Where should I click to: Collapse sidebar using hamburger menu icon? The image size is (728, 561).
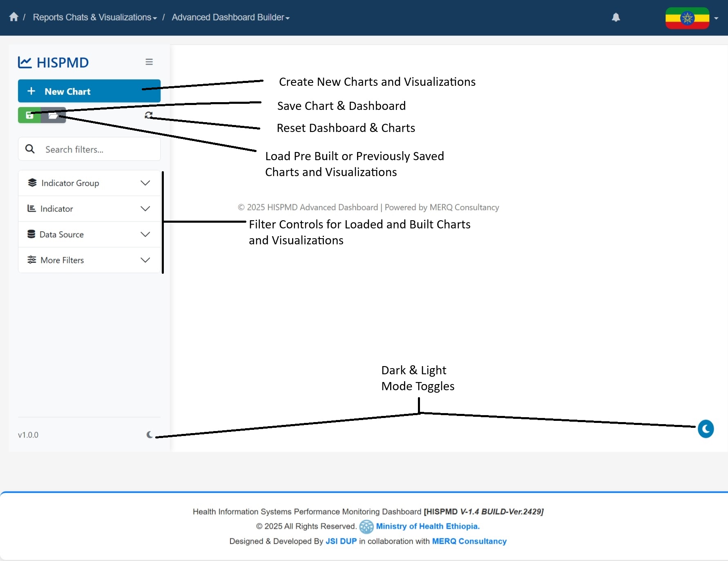149,62
